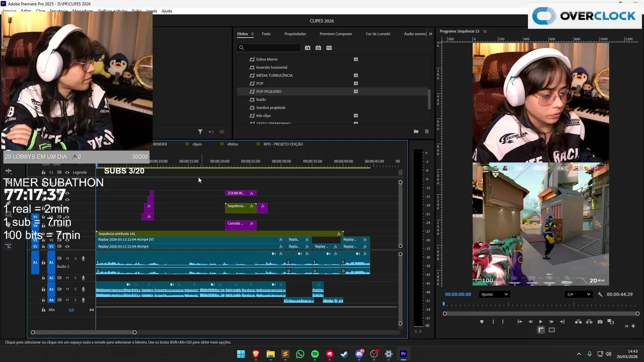Filter by YUV effects icon
The height and width of the screenshot is (362, 644).
click(x=329, y=48)
